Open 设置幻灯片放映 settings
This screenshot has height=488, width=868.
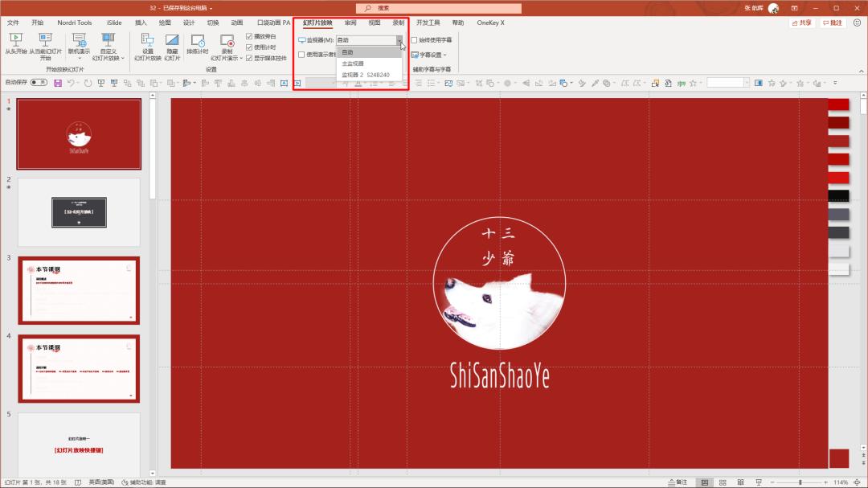pos(147,40)
